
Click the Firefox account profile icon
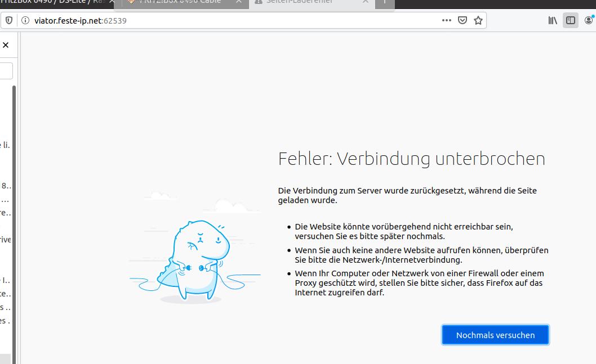coord(589,20)
